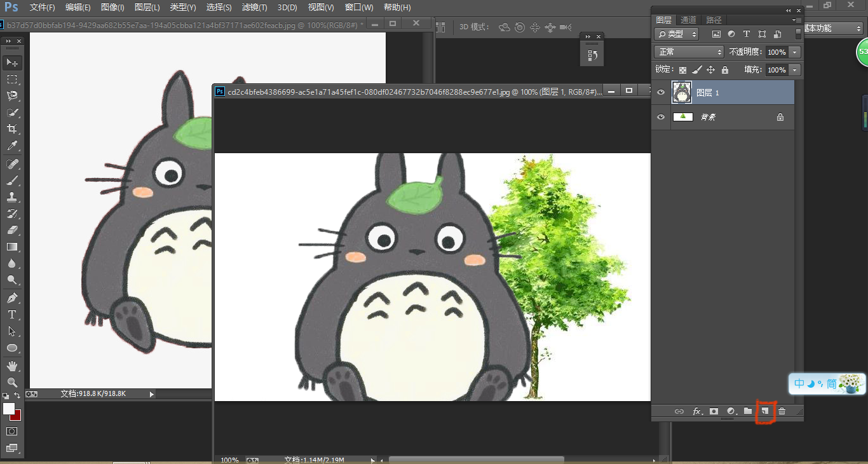Screen dimensions: 868x464
Task: Open the 填充 slider arrow
Action: pyautogui.click(x=795, y=70)
